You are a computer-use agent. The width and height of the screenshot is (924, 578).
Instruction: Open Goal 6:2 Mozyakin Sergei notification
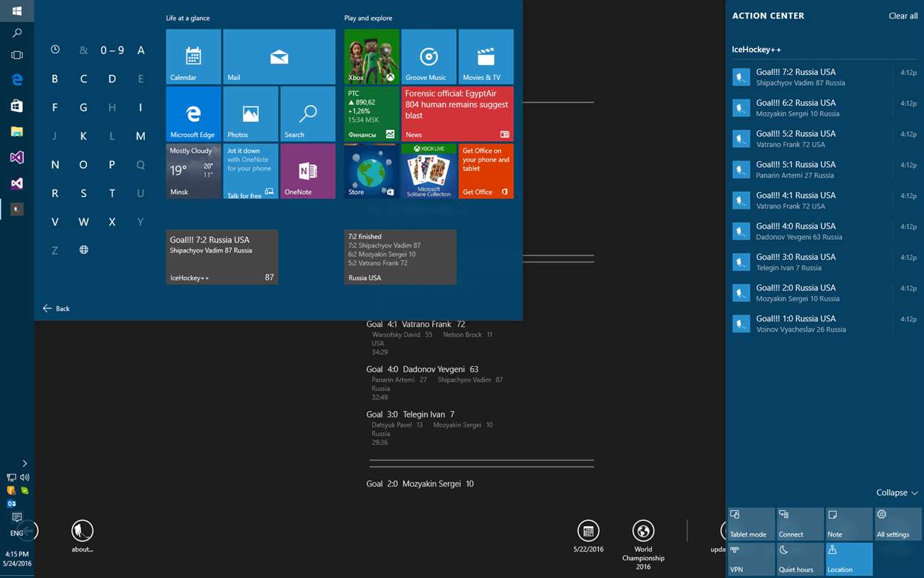click(x=824, y=108)
